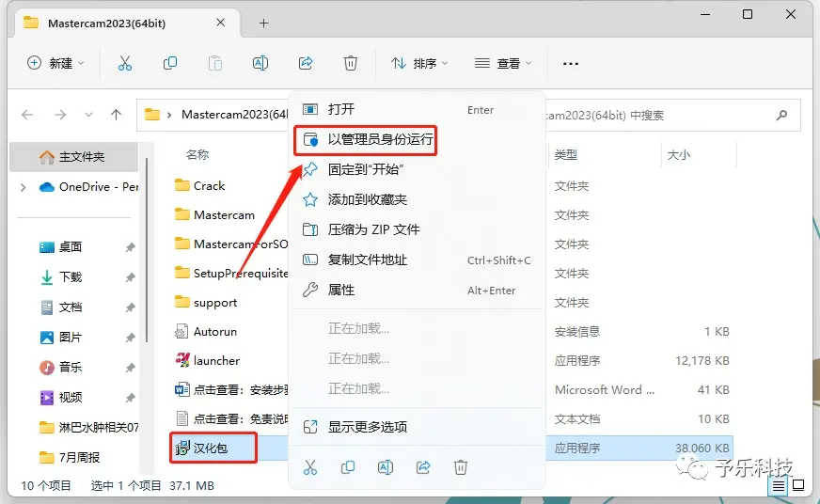Click the search box field
The width and height of the screenshot is (820, 504).
click(x=672, y=115)
